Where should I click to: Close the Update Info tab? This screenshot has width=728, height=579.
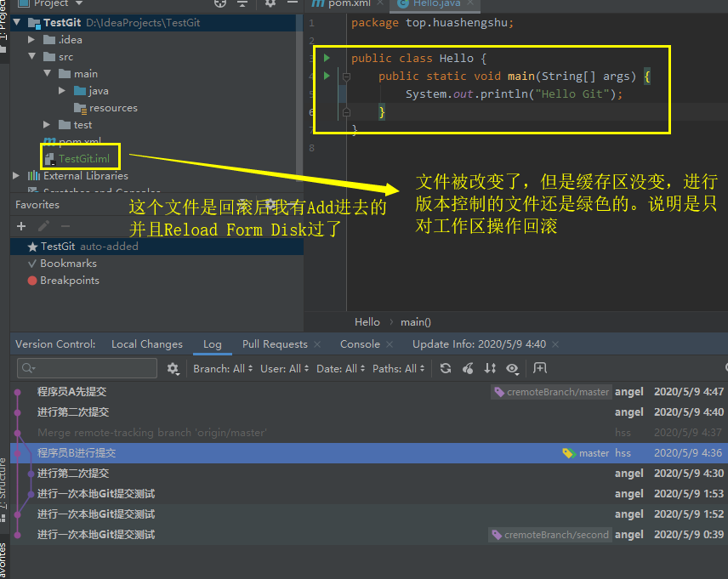[x=555, y=344]
